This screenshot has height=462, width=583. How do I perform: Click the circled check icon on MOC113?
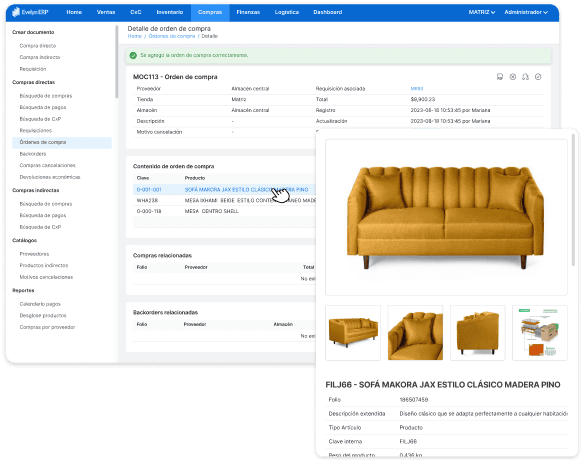pos(538,77)
